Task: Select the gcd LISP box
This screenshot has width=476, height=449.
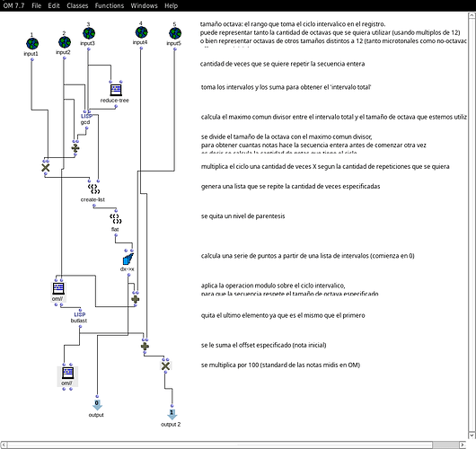Action: point(86,116)
